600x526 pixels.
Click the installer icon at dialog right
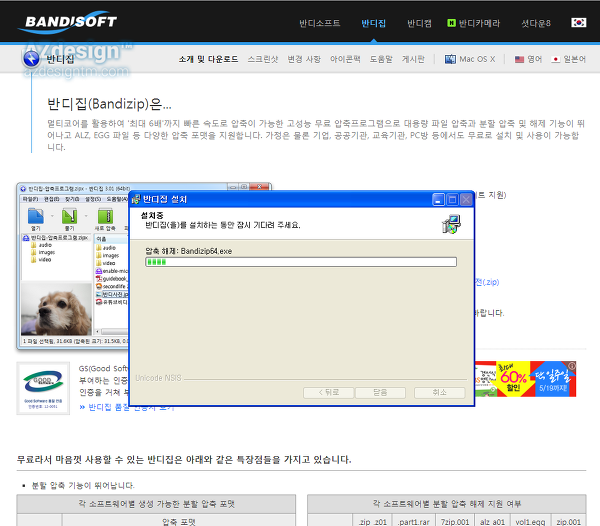[451, 224]
